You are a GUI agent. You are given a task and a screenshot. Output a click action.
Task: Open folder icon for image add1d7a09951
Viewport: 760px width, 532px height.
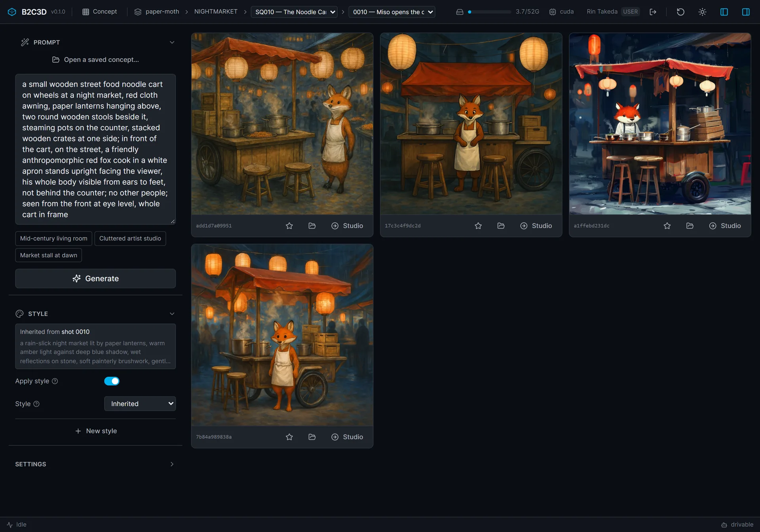tap(312, 226)
